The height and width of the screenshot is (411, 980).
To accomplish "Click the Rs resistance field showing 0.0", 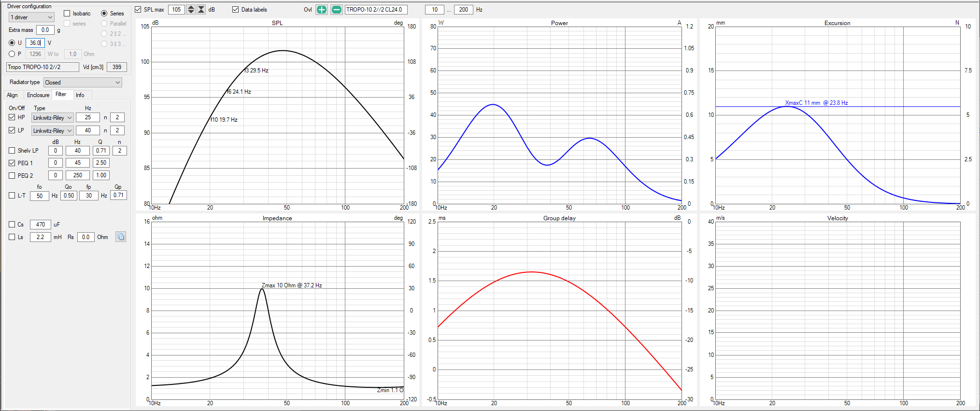I will point(85,237).
